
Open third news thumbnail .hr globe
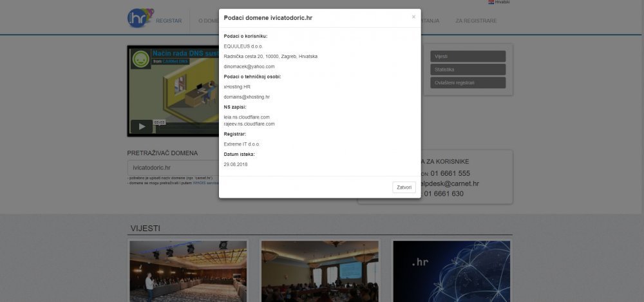pos(451,271)
